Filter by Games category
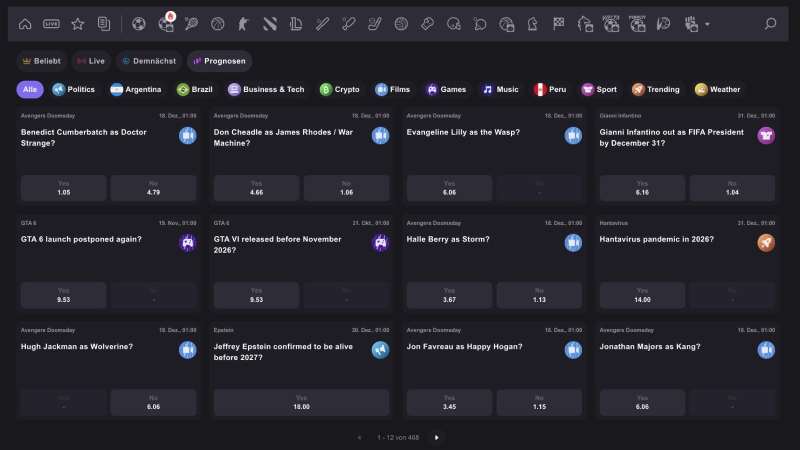Viewport: 800px width, 450px height. coord(447,89)
